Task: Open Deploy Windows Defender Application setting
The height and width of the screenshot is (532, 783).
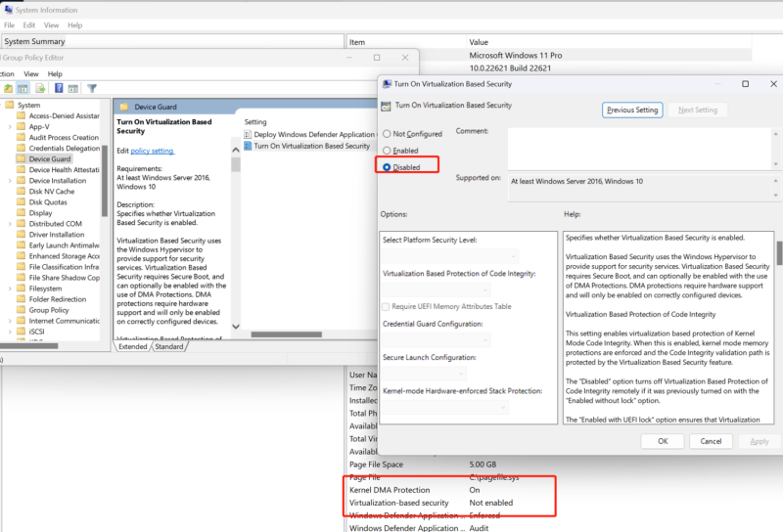Action: pos(313,134)
